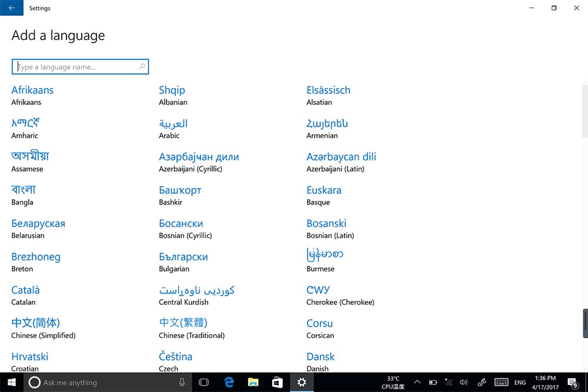Open Task View from taskbar
Screen dimensions: 588x392
coord(204,383)
